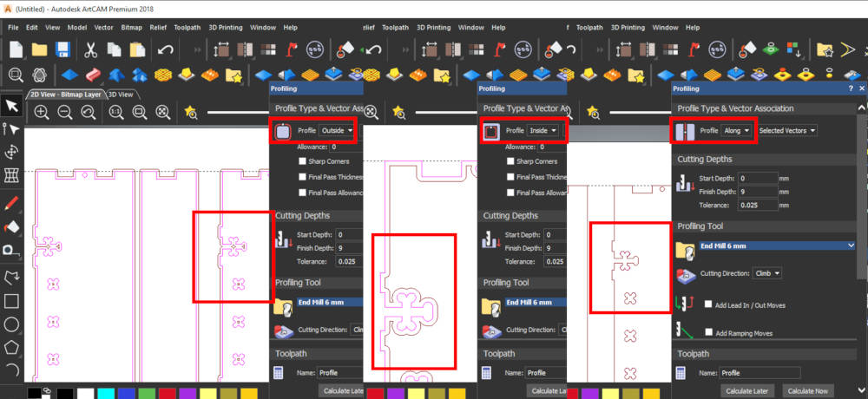Open tool selector folder in Along panel

click(686, 250)
